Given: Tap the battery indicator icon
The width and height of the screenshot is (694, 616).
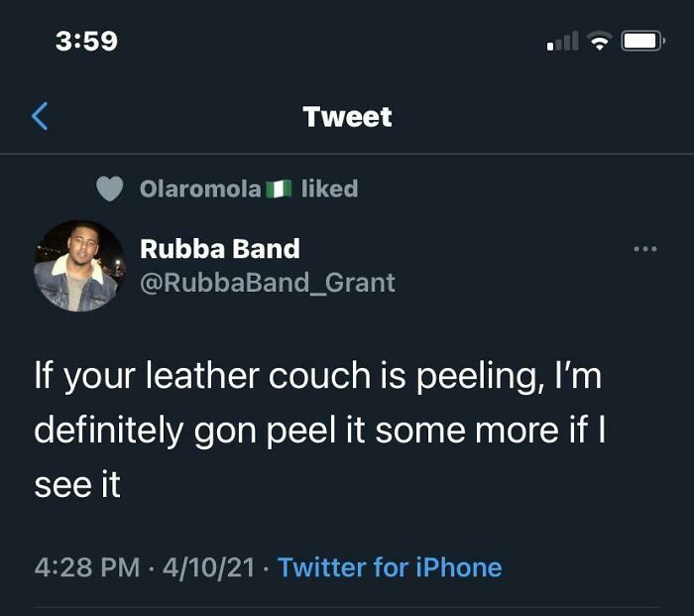Looking at the screenshot, I should [641, 42].
